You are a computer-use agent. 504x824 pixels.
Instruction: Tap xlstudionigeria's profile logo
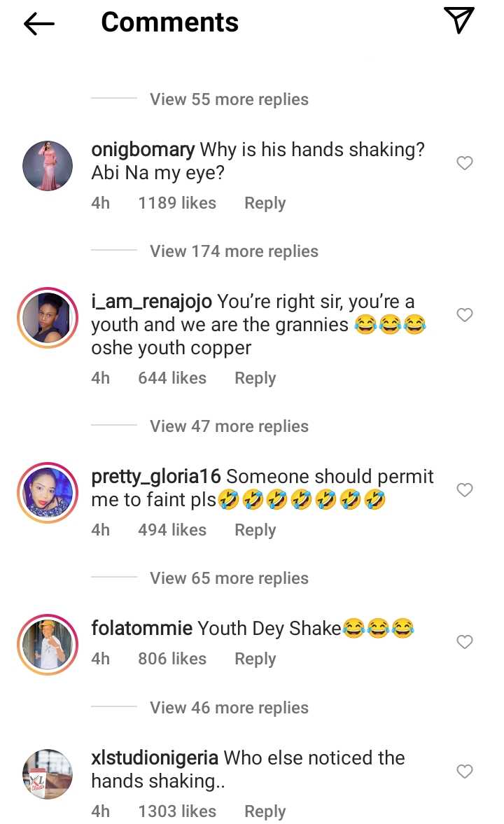coord(48,774)
